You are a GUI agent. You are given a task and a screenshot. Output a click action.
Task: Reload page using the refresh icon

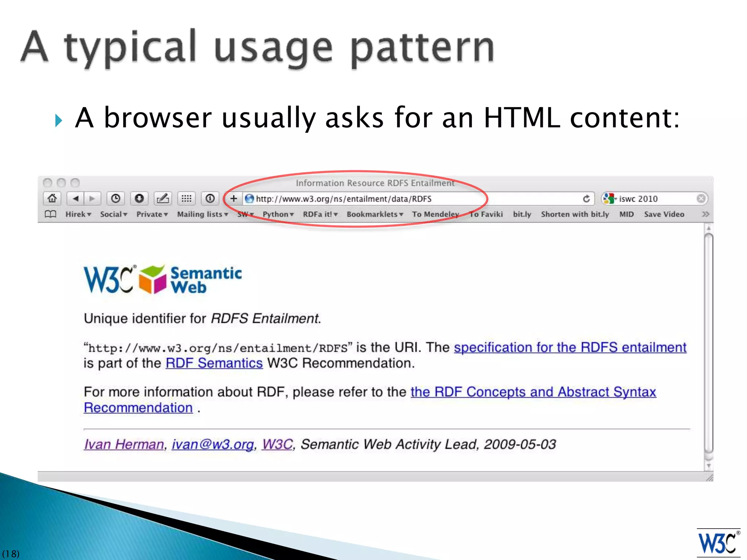click(586, 199)
